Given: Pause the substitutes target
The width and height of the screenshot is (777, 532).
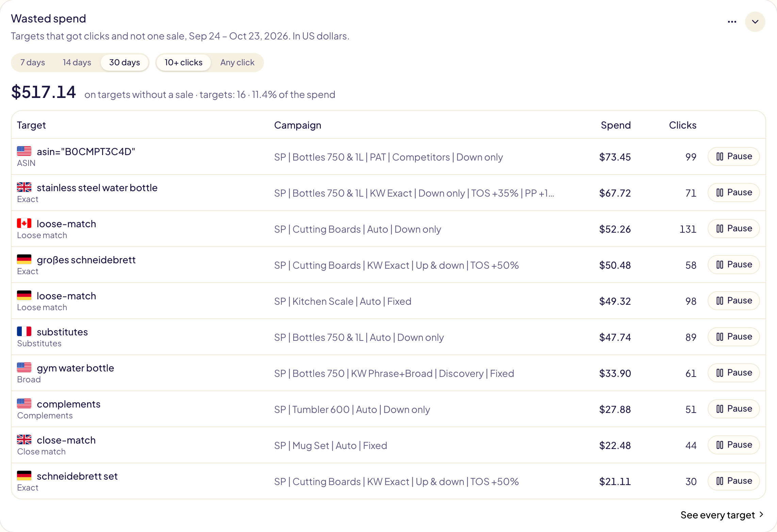Looking at the screenshot, I should click(734, 337).
